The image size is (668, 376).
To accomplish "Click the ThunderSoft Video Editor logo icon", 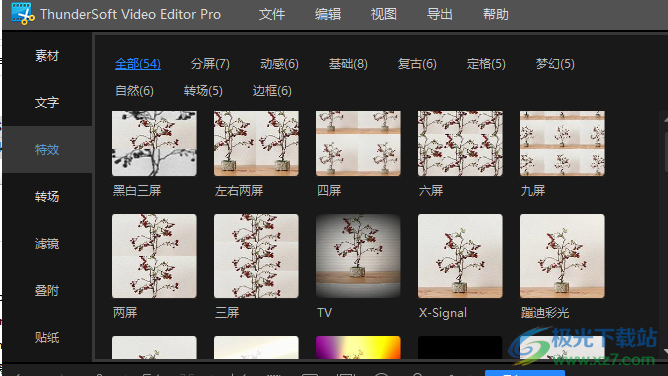I will (23, 14).
